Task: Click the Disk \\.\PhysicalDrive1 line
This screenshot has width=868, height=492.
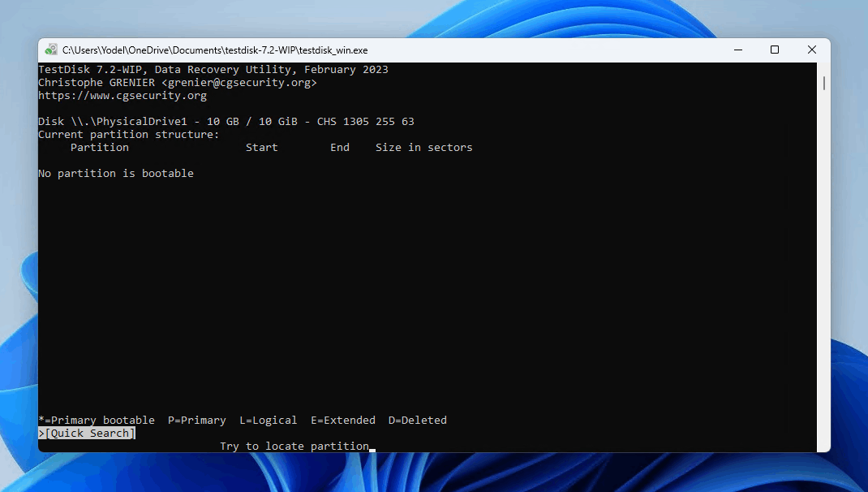Action: point(226,121)
